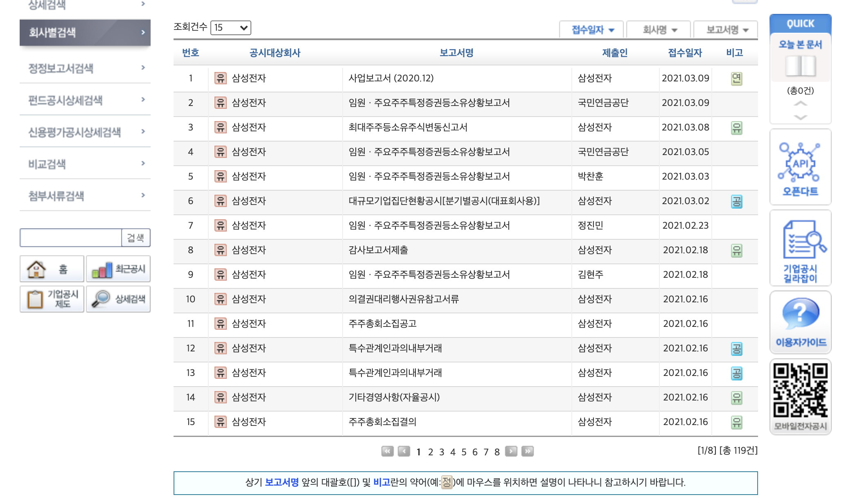Viewport: 853px width, 504px height.
Task: Open the 사업보고서 (2020.12) report link
Action: tap(390, 78)
